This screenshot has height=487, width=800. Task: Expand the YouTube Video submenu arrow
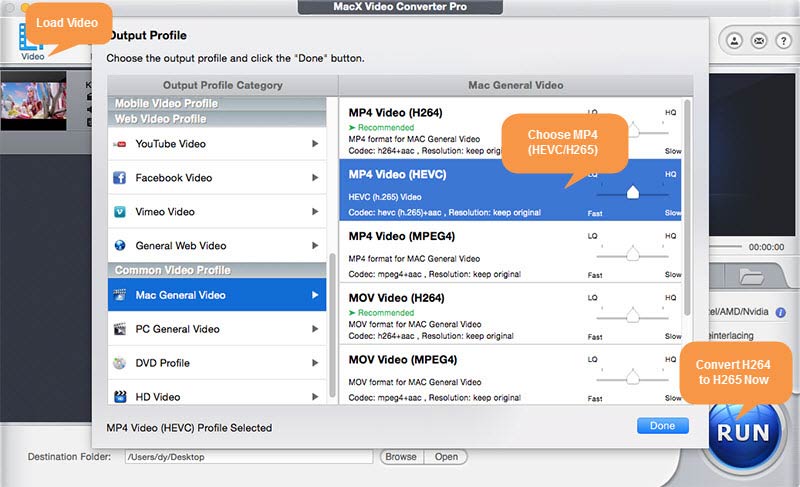pyautogui.click(x=315, y=144)
